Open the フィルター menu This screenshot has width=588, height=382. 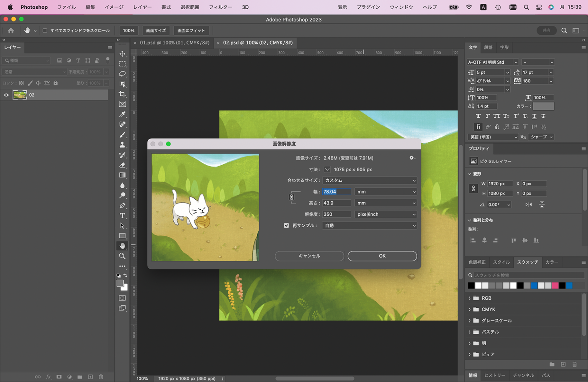tap(220, 7)
